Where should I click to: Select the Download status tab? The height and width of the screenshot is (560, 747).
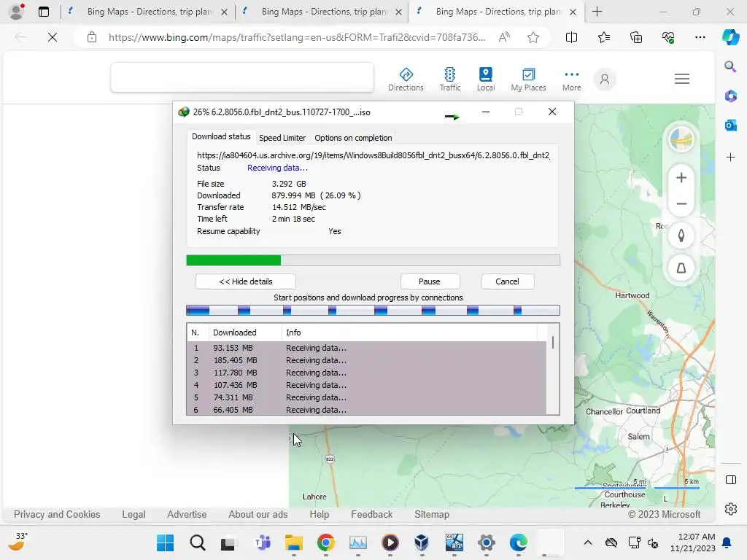coord(220,136)
